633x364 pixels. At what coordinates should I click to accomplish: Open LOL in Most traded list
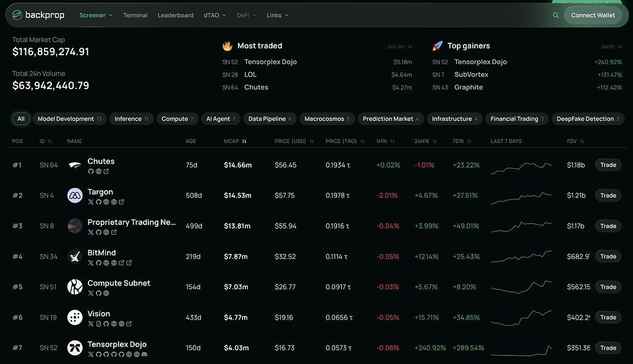[250, 75]
